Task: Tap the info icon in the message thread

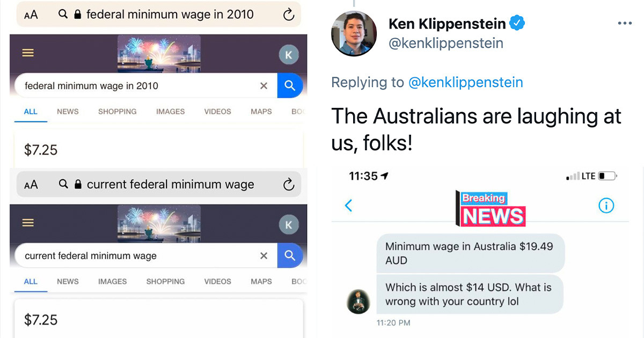Action: coord(606,205)
